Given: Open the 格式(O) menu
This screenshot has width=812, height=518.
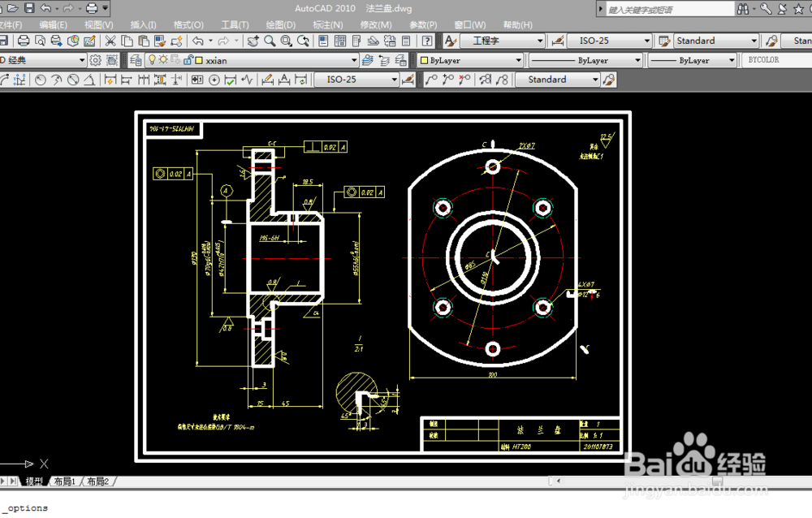Looking at the screenshot, I should point(188,25).
